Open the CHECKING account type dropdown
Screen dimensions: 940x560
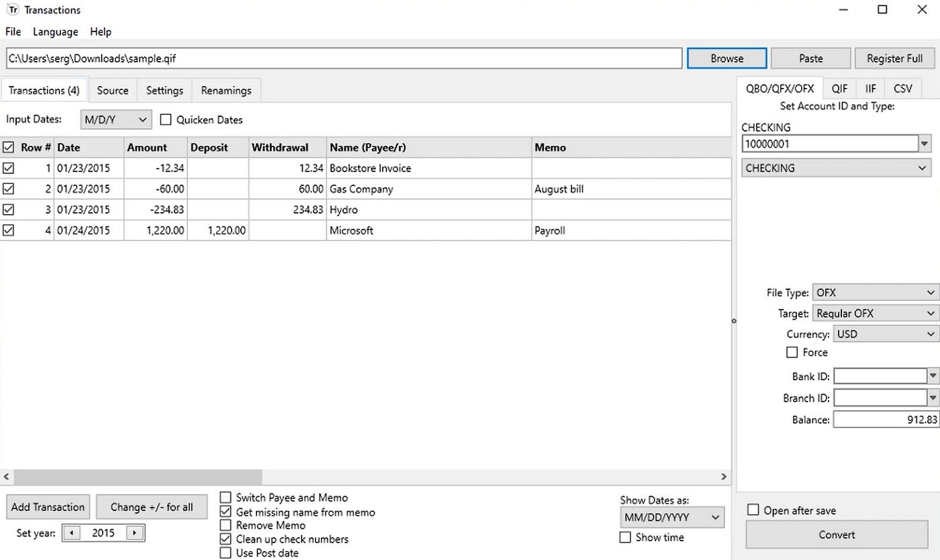pyautogui.click(x=837, y=168)
